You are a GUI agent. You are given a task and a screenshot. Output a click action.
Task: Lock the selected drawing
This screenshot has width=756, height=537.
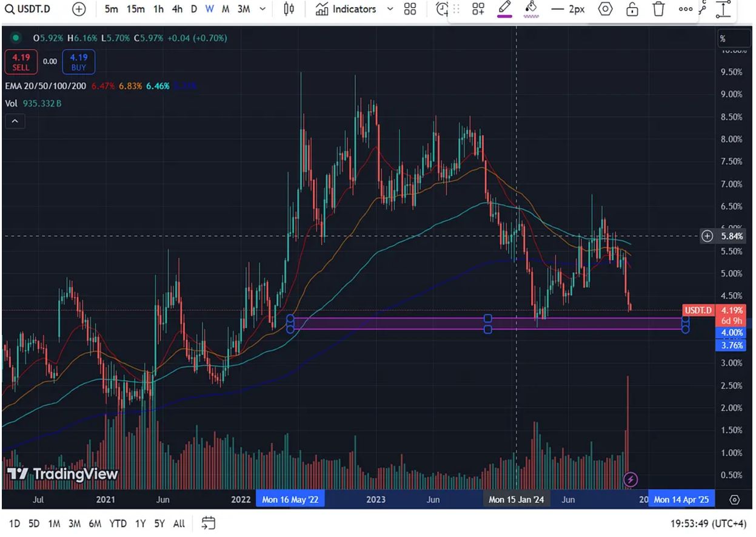(x=632, y=9)
